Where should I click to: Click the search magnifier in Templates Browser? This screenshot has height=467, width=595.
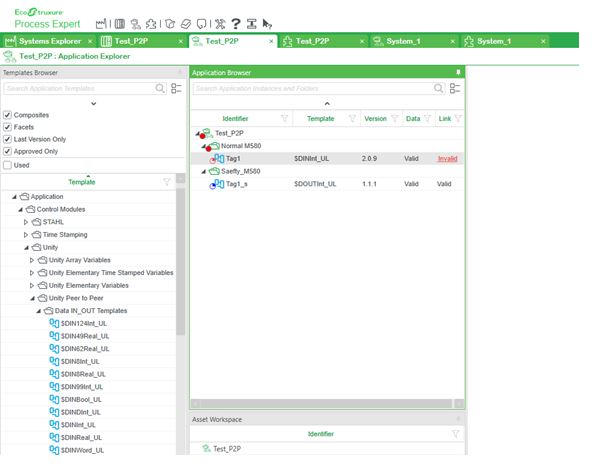tap(160, 88)
